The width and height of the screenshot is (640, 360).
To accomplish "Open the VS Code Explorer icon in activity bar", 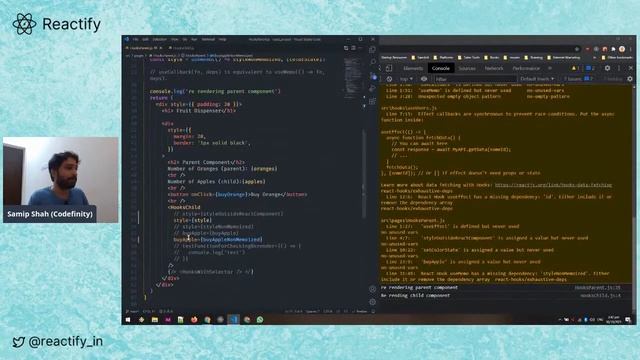I will (x=372, y=49).
